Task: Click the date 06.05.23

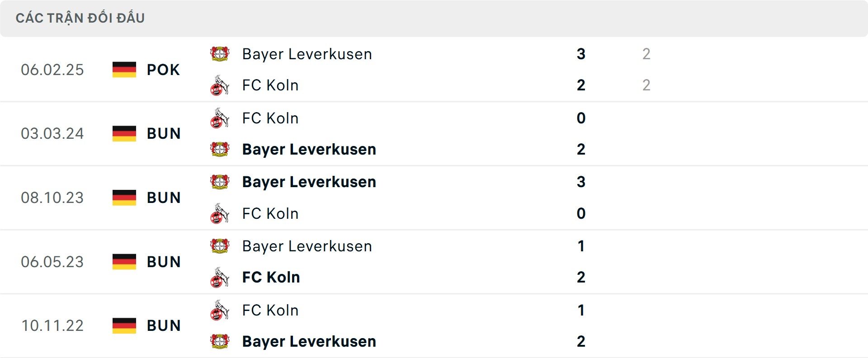Action: pos(52,262)
